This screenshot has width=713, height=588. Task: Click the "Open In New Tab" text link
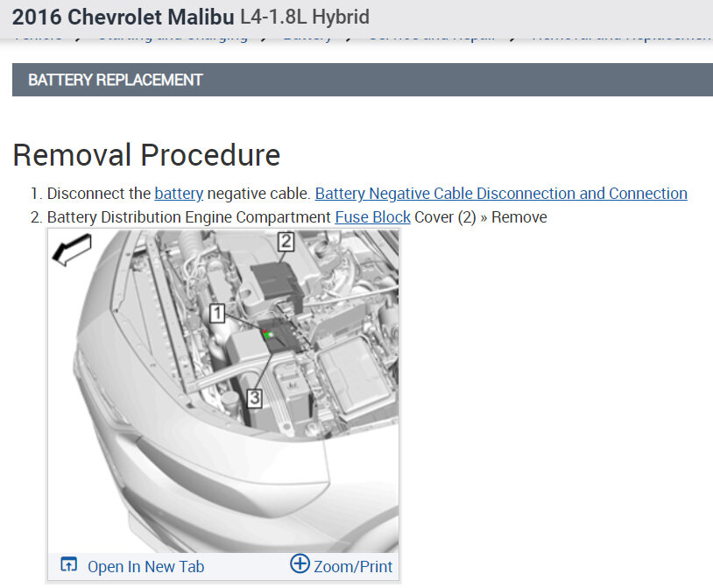(146, 567)
